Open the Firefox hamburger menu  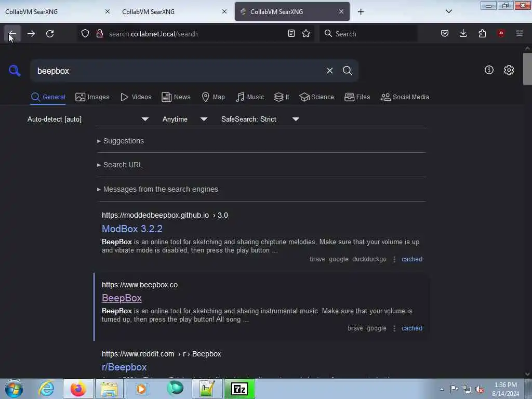[520, 33]
